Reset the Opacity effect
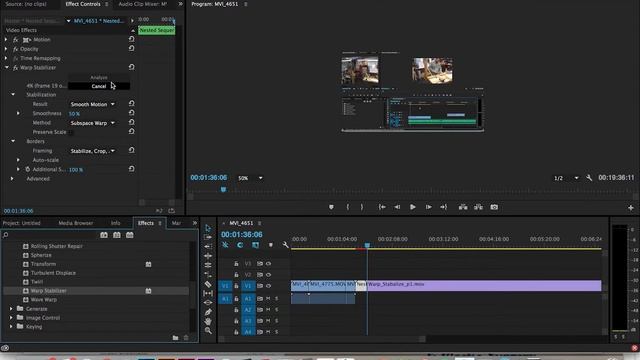640x360 pixels. 131,49
